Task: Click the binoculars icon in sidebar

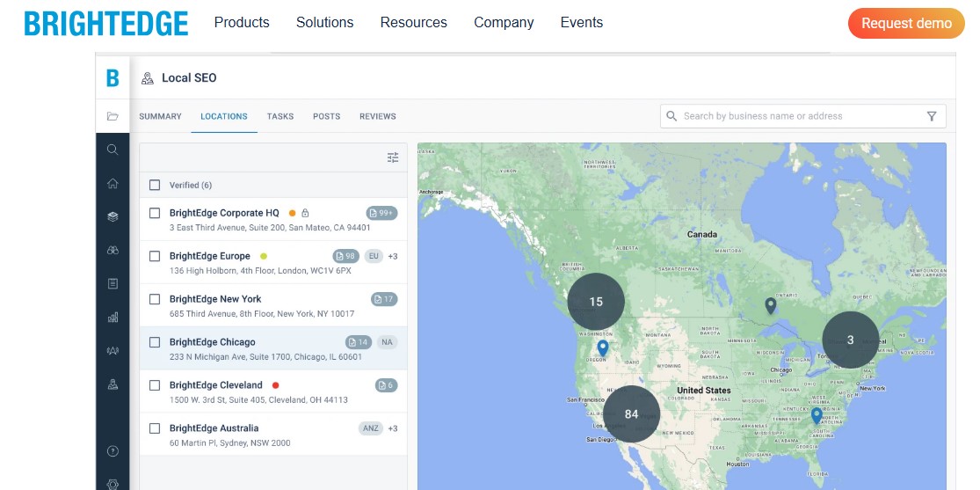Action: [x=113, y=251]
